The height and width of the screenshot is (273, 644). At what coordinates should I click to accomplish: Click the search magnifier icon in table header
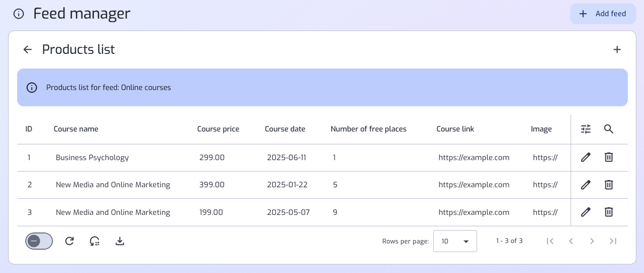point(609,129)
